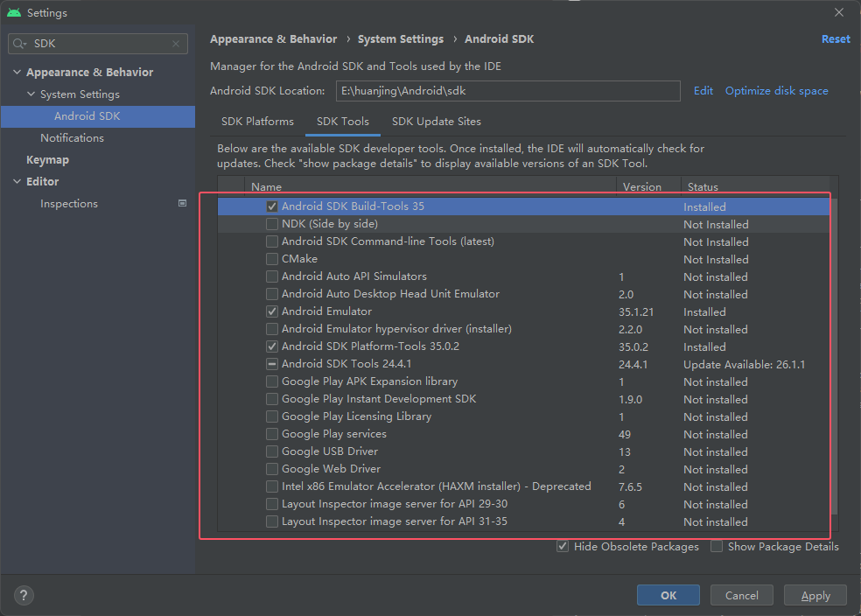The height and width of the screenshot is (616, 861).
Task: Tick the CMake checkbox
Action: (x=272, y=259)
